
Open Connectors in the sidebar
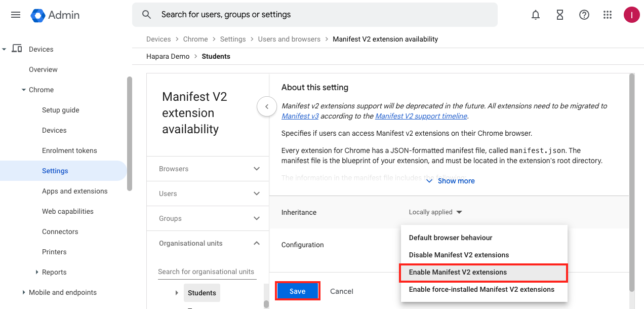point(60,231)
